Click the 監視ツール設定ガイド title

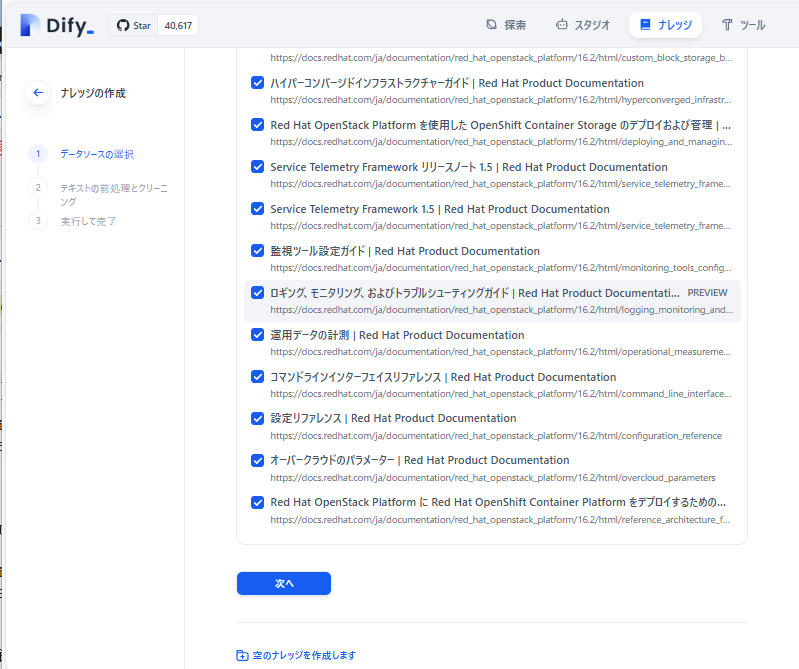[405, 251]
